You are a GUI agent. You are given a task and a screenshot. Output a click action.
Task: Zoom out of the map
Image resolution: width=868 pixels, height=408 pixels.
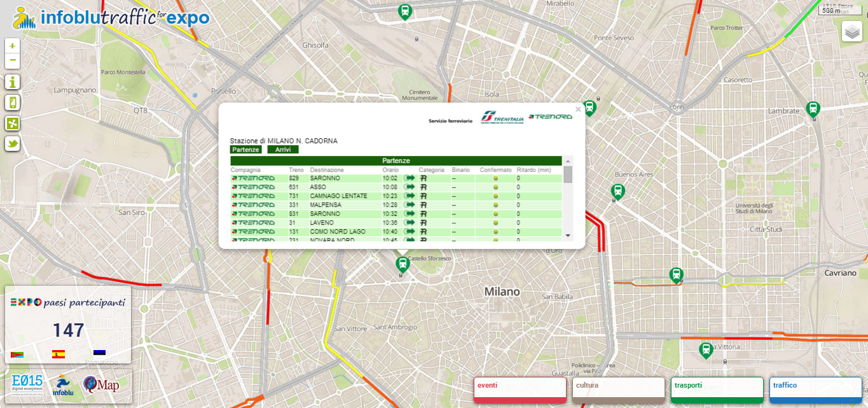coord(12,60)
